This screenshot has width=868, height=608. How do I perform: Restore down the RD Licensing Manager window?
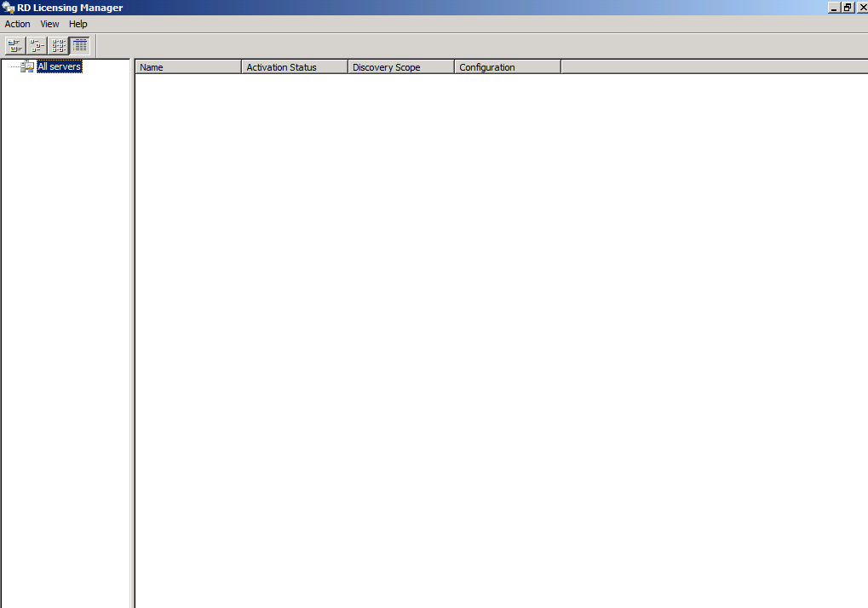point(848,8)
